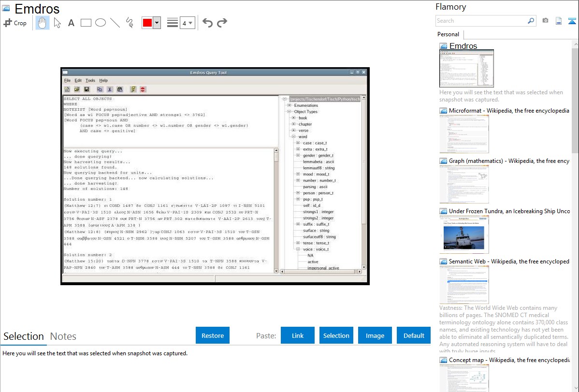Image resolution: width=579 pixels, height=392 pixels.
Task: Select the Crop tool
Action: [15, 23]
